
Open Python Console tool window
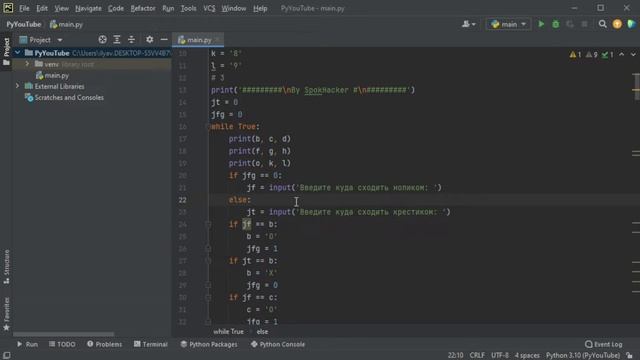point(278,344)
